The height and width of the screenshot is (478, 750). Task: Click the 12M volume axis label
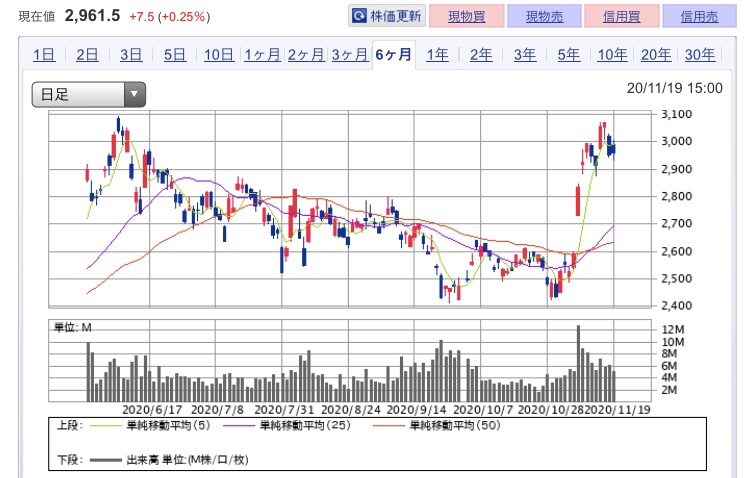pos(673,330)
